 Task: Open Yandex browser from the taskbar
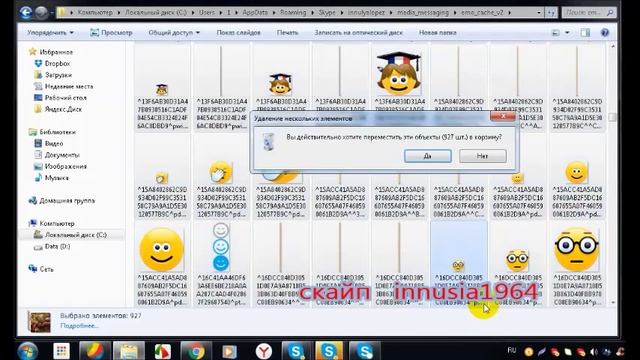pos(264,351)
